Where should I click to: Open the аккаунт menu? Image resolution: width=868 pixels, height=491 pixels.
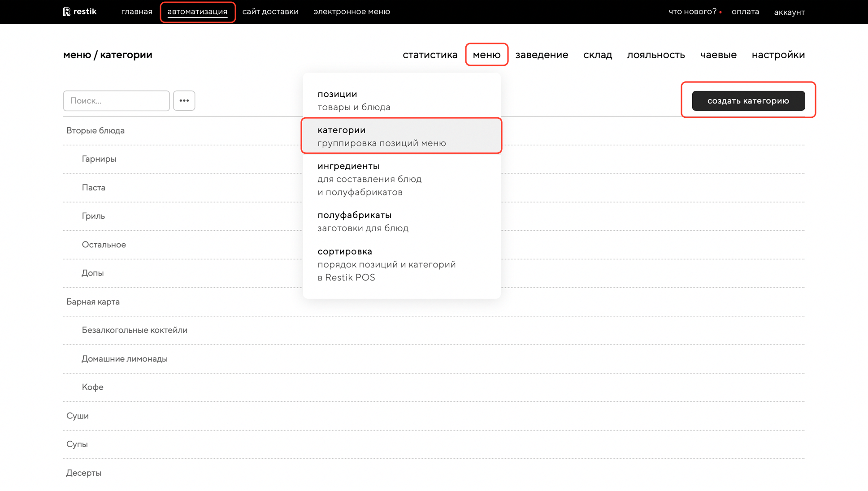point(789,12)
